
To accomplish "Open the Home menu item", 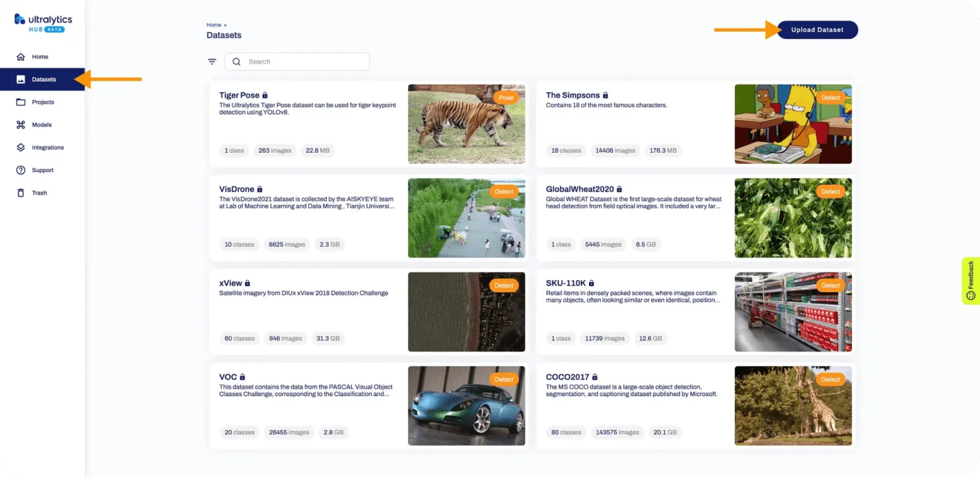I will (x=42, y=57).
